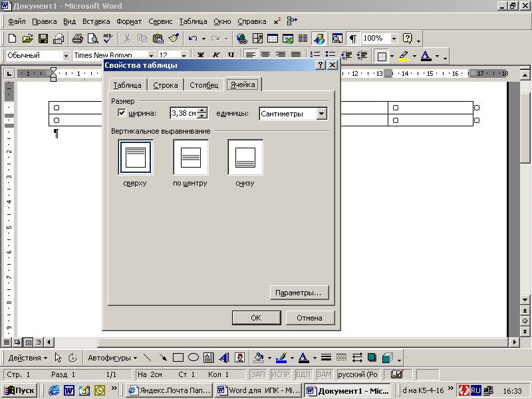Open the Windows 'Пуск' start button
This screenshot has width=532, height=399.
pyautogui.click(x=20, y=390)
